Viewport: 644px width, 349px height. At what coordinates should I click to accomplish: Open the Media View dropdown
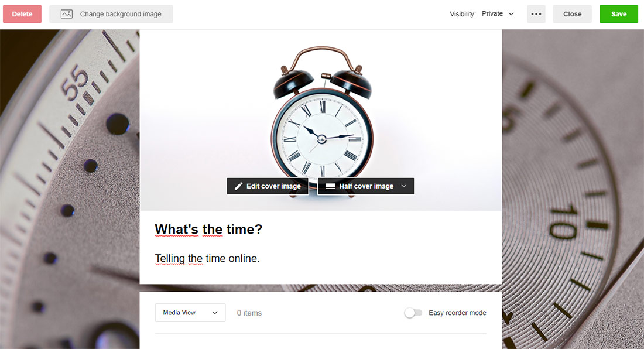point(190,313)
